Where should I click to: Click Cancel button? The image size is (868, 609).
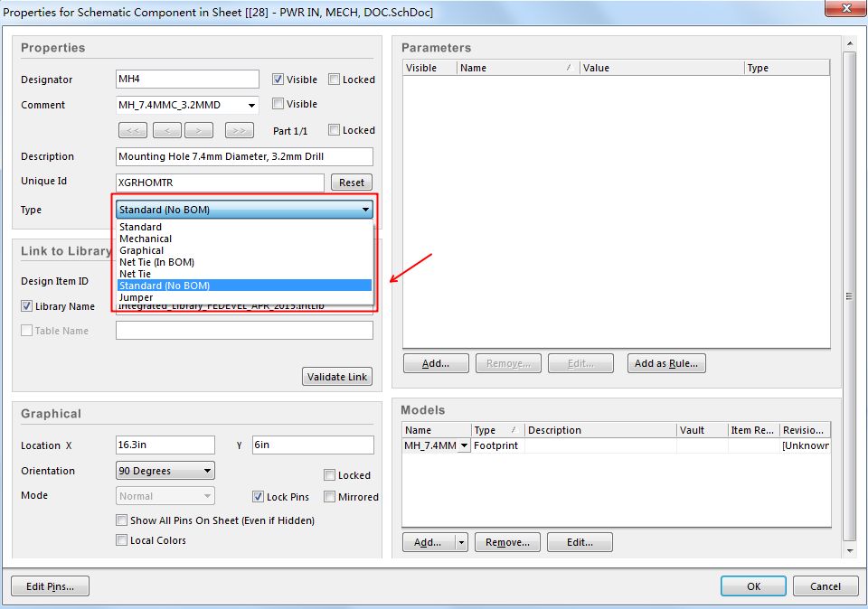click(x=826, y=586)
